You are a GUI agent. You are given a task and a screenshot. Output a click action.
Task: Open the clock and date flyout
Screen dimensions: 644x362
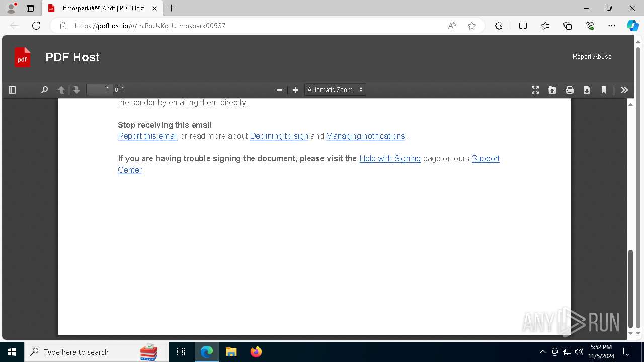601,352
